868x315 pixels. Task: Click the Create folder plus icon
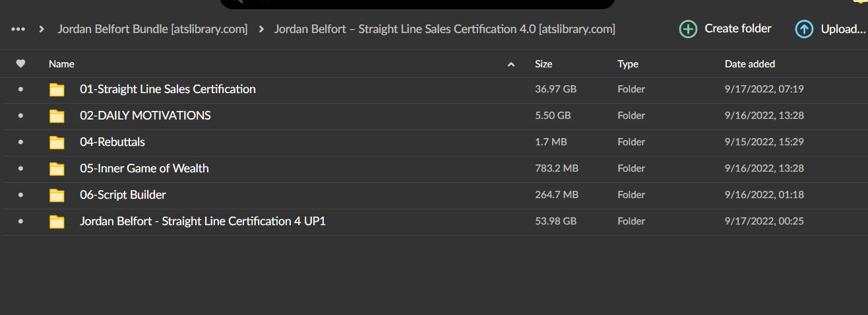[688, 29]
